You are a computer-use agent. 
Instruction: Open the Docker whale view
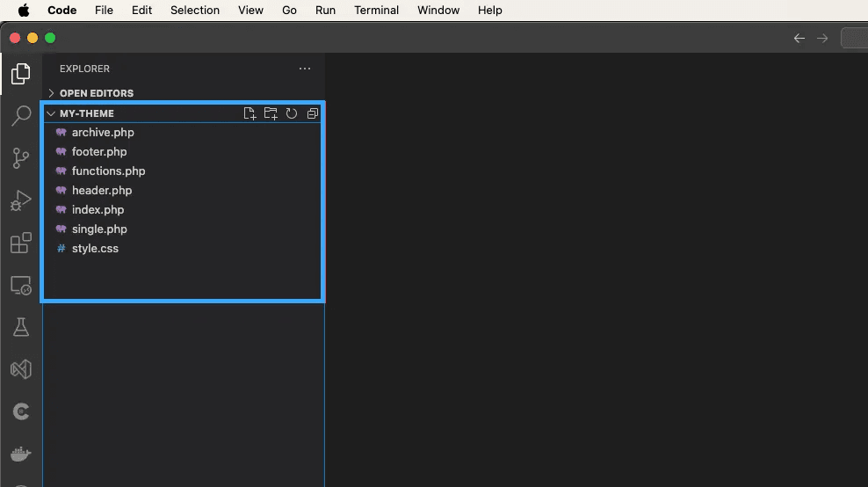tap(21, 454)
